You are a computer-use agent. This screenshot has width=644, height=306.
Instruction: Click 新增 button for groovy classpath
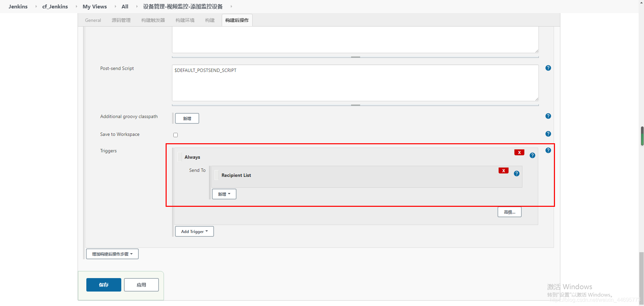[187, 118]
